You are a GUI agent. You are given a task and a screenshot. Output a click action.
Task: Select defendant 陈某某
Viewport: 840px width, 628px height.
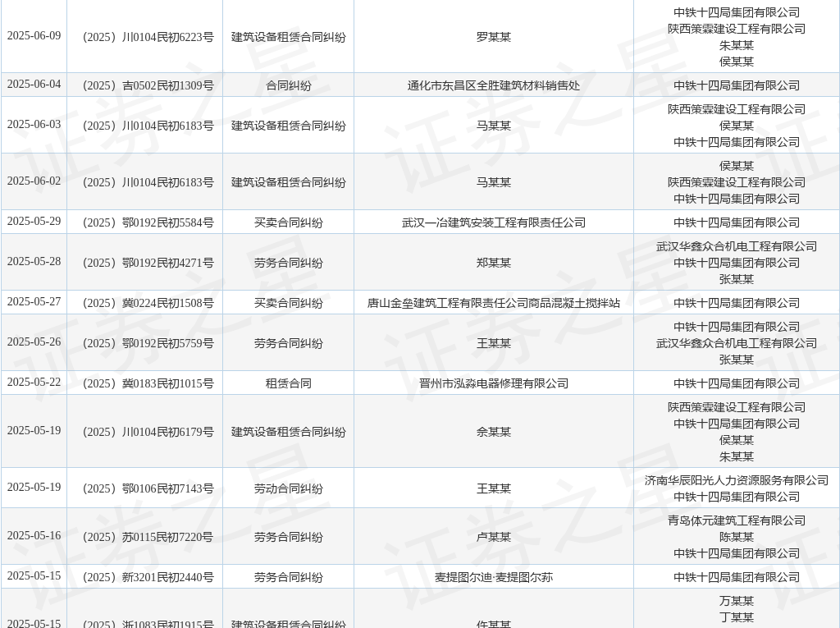tap(737, 537)
